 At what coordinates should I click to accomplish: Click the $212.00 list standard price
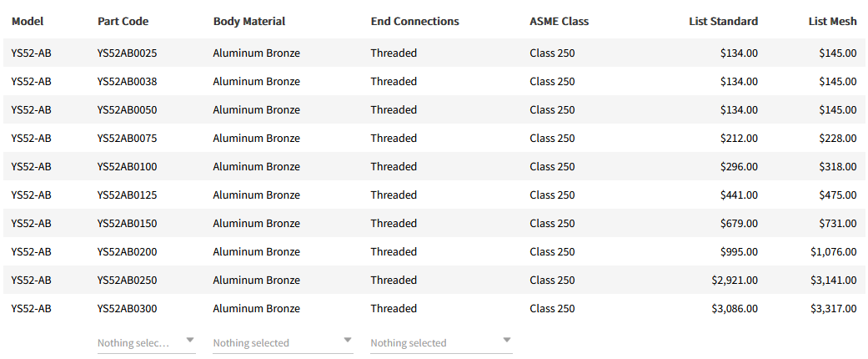point(739,138)
